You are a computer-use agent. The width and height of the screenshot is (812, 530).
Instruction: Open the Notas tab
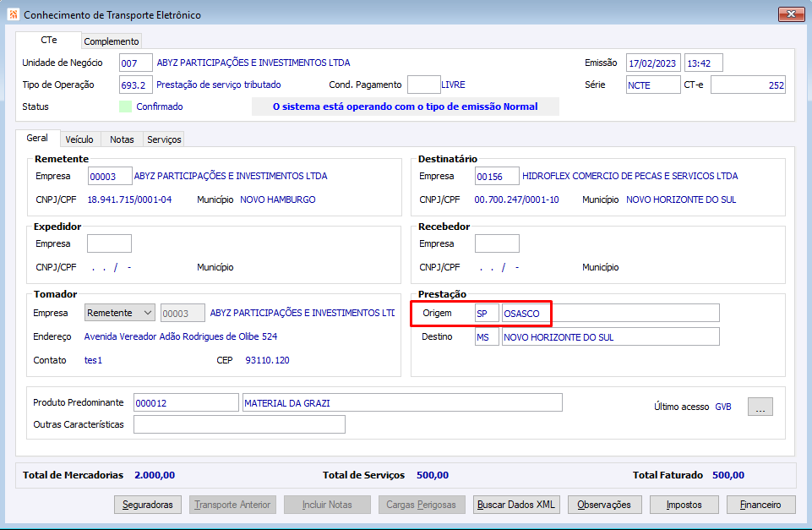pyautogui.click(x=122, y=139)
